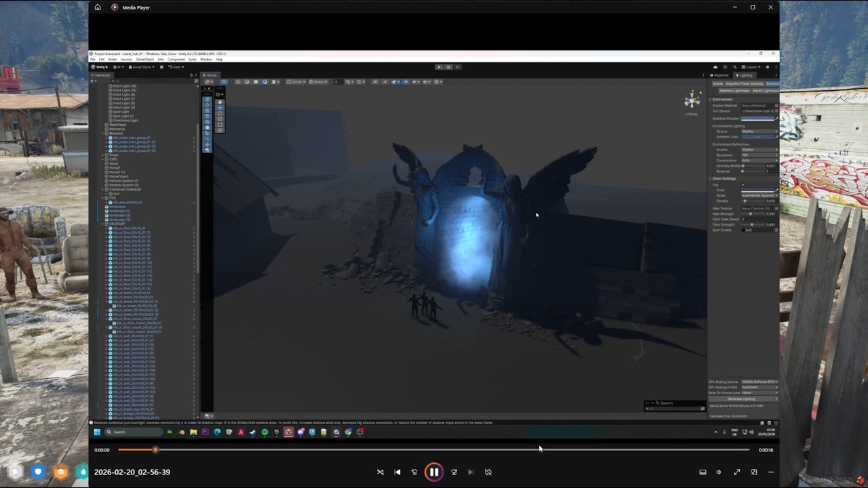
Task: Expand the Cliffs object in Hierarchy
Action: [x=102, y=159]
